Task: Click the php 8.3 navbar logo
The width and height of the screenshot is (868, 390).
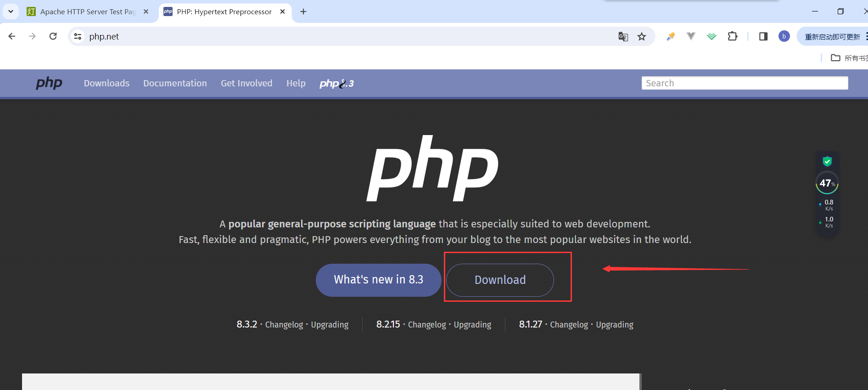Action: 336,84
